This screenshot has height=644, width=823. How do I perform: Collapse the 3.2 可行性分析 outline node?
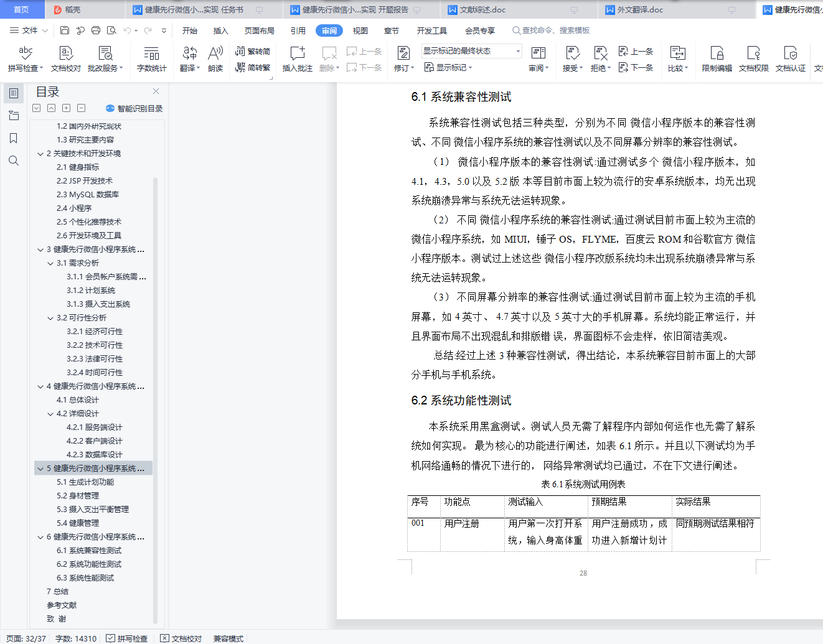[50, 318]
